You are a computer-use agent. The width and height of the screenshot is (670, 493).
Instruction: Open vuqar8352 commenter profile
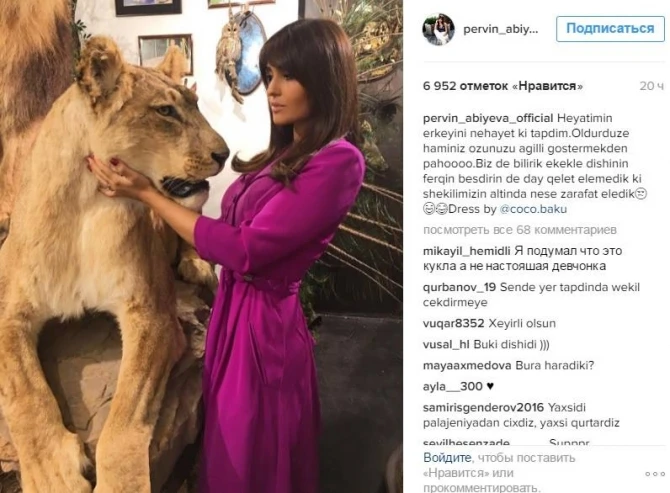tap(453, 323)
